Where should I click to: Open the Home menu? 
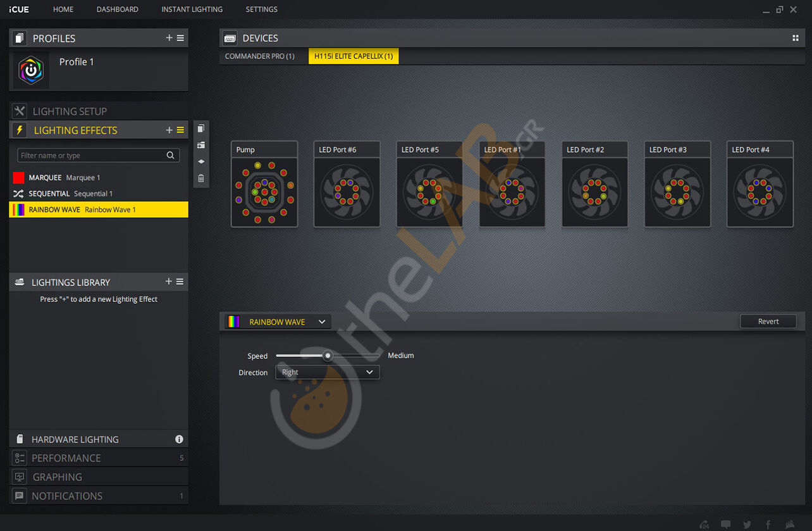[63, 9]
